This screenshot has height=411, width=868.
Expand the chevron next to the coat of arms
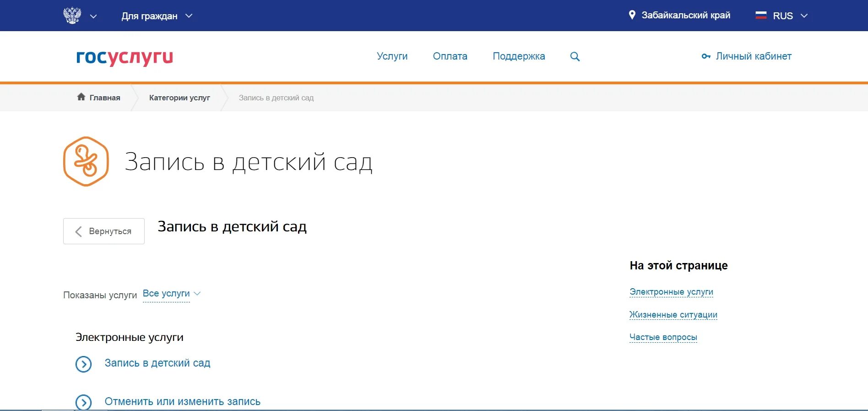click(x=93, y=16)
